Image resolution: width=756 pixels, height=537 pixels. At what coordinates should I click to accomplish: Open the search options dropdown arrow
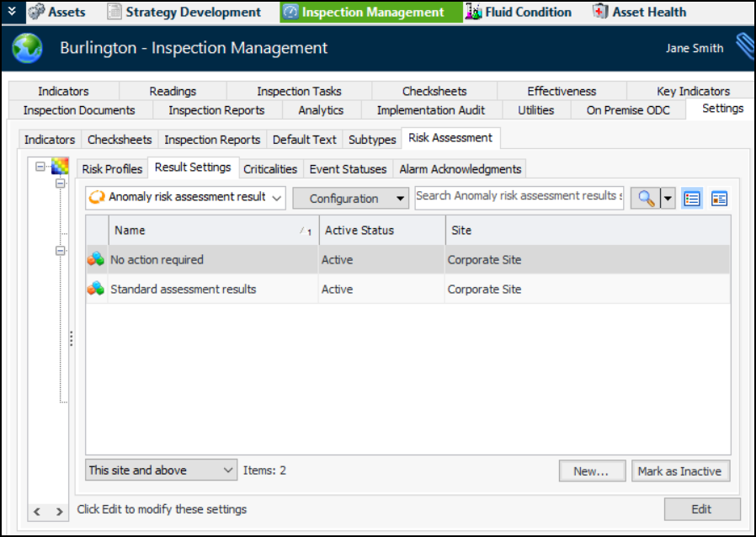point(668,198)
